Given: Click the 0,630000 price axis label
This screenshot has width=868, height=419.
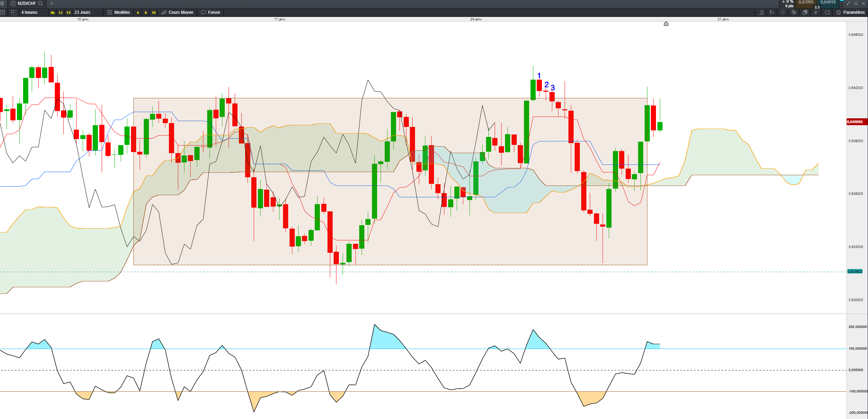Looking at the screenshot, I should pos(856,300).
